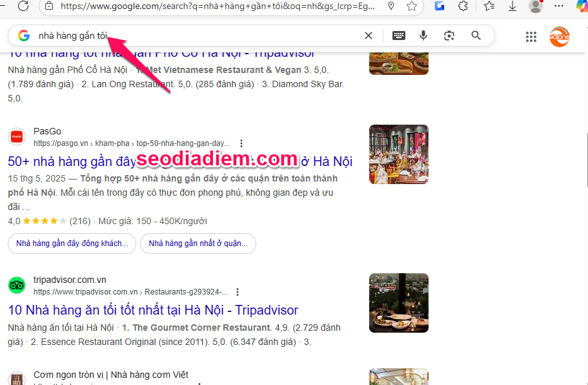Click inside the Google search input field
Image resolution: width=588 pixels, height=385 pixels.
226,36
